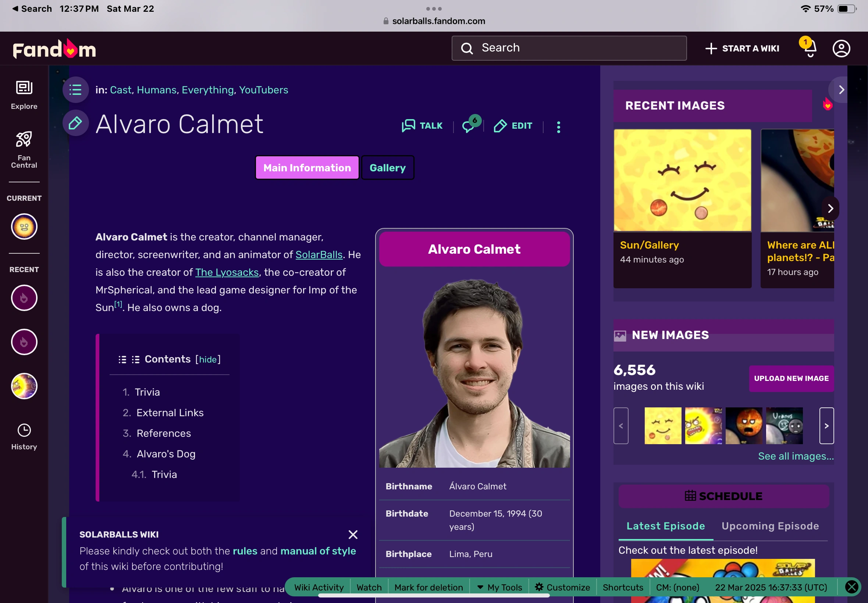
Task: Dismiss the SolarBalls Wiki notice
Action: point(353,534)
